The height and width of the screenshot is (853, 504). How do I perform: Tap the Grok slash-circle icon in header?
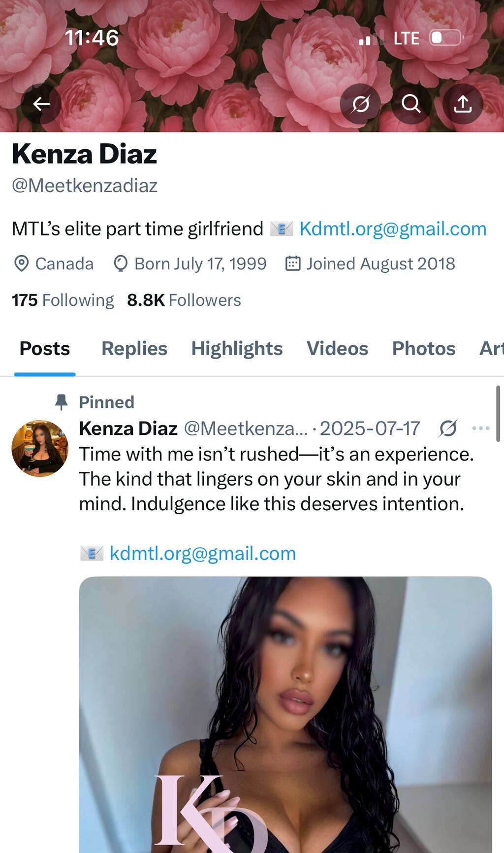[x=360, y=104]
